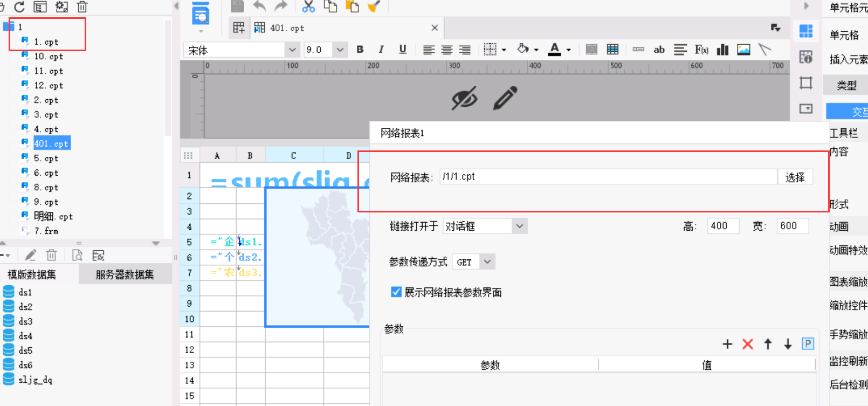
Task: Click the undo arrow icon
Action: [x=260, y=6]
